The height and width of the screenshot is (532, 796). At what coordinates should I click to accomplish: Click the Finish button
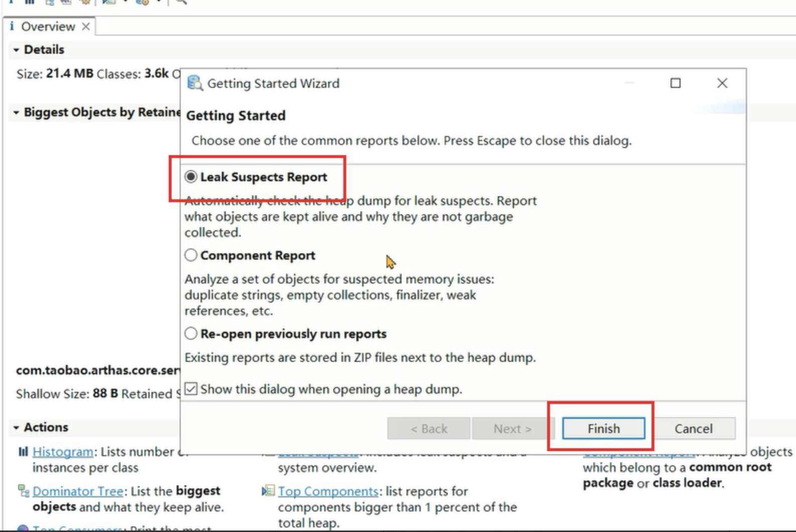(x=603, y=428)
